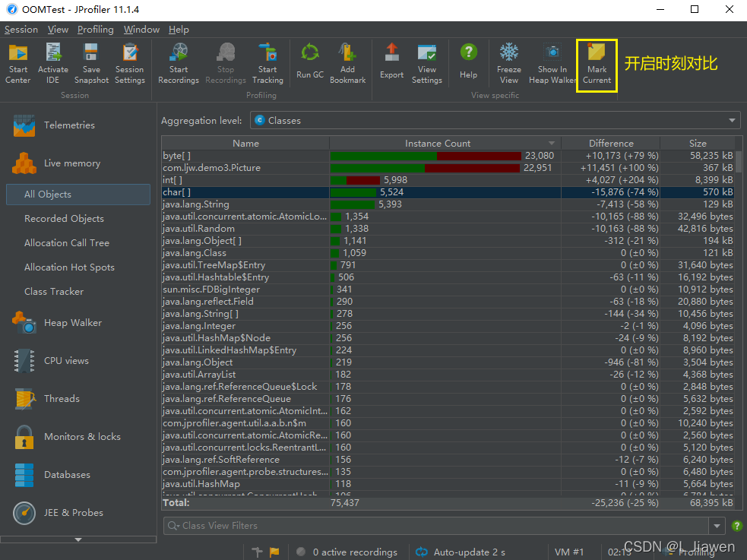Image resolution: width=747 pixels, height=560 pixels.
Task: Expand the sidebar's bottom scroll arrow
Action: (x=78, y=539)
